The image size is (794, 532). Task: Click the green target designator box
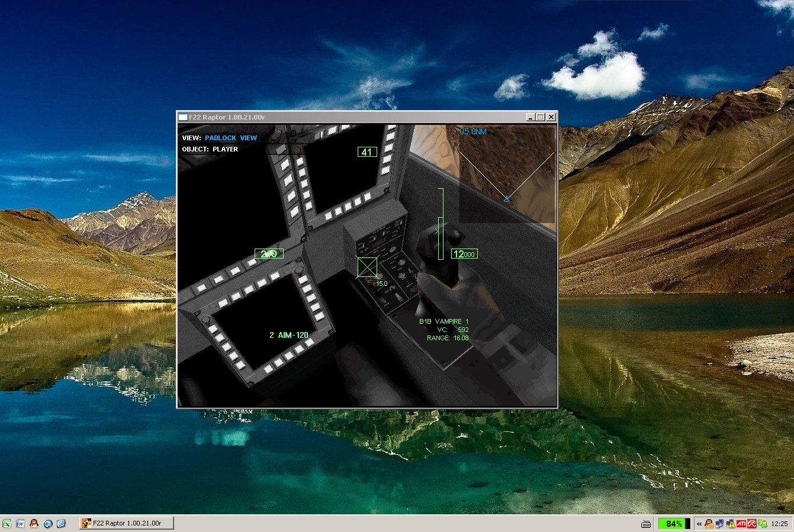click(367, 267)
